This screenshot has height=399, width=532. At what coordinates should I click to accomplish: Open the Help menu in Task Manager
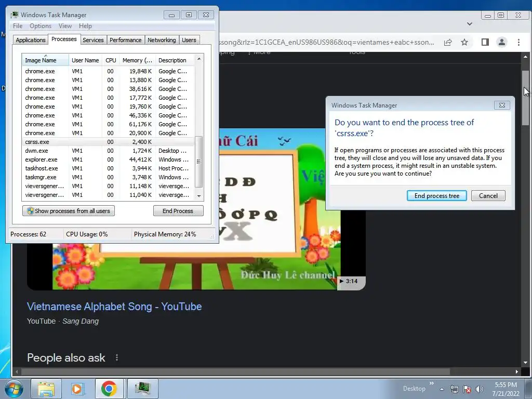85,26
